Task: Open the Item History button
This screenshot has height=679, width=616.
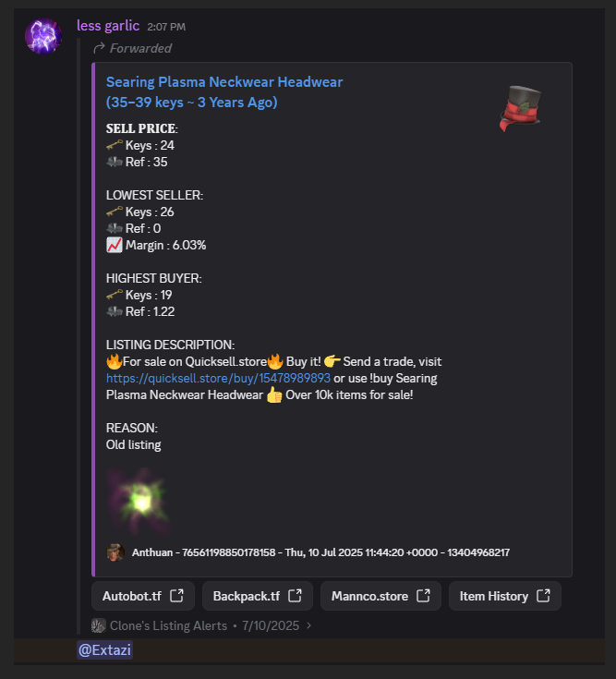Action: click(505, 596)
